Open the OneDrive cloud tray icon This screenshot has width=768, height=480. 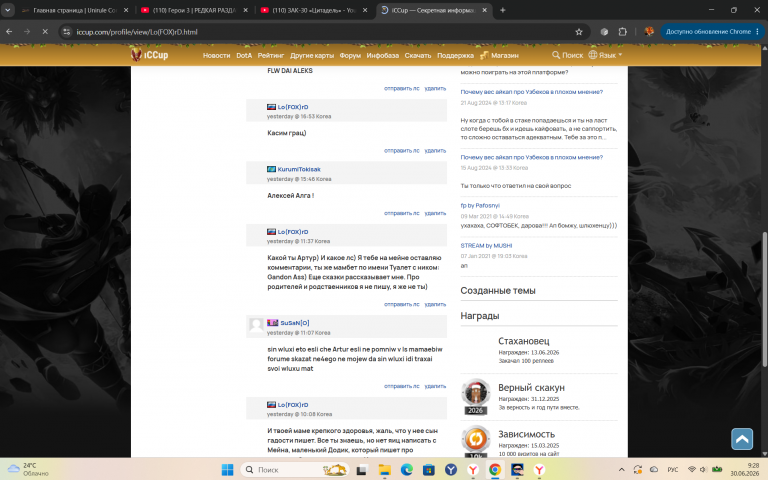point(653,470)
